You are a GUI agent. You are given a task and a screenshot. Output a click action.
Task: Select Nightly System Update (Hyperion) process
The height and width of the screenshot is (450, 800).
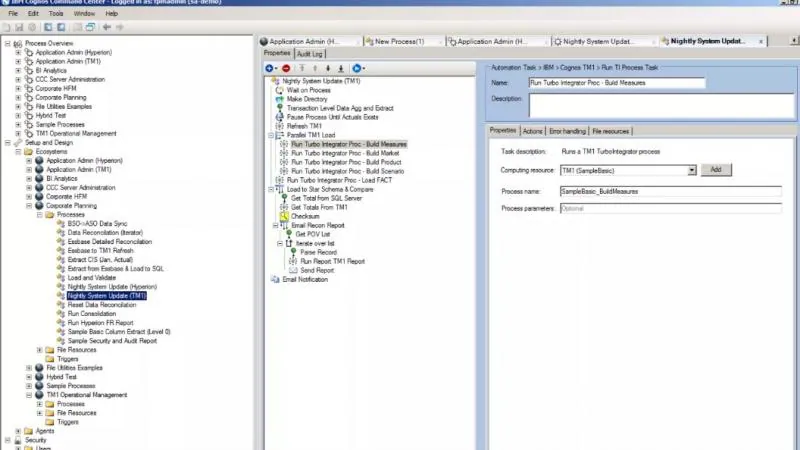pos(112,287)
